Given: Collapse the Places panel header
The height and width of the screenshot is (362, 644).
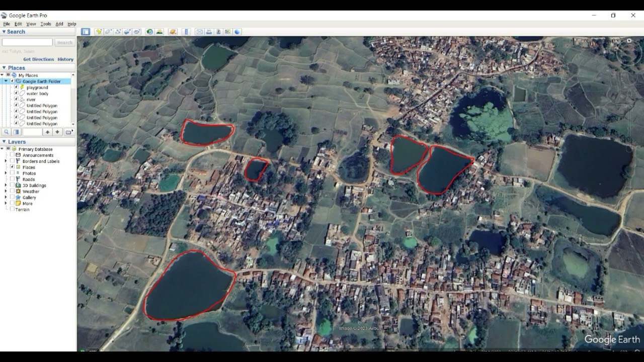Looking at the screenshot, I should pos(38,68).
